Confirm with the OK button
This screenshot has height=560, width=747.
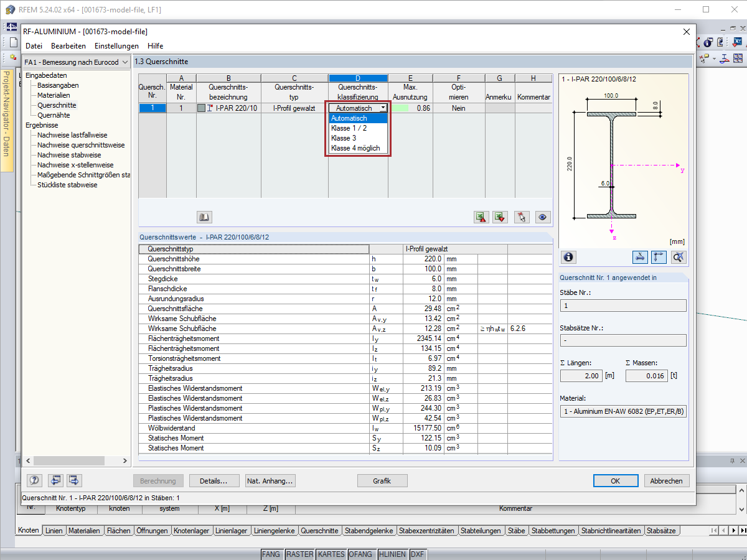615,481
